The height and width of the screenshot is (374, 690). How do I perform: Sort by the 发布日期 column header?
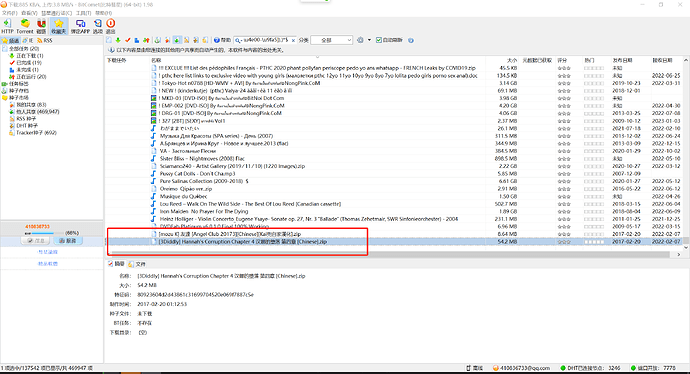(x=631, y=60)
